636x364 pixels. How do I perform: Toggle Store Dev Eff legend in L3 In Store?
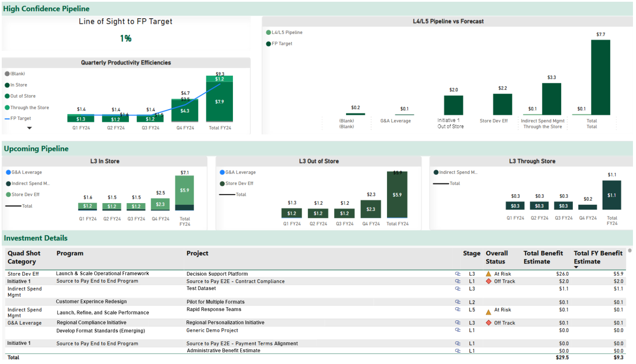click(25, 195)
